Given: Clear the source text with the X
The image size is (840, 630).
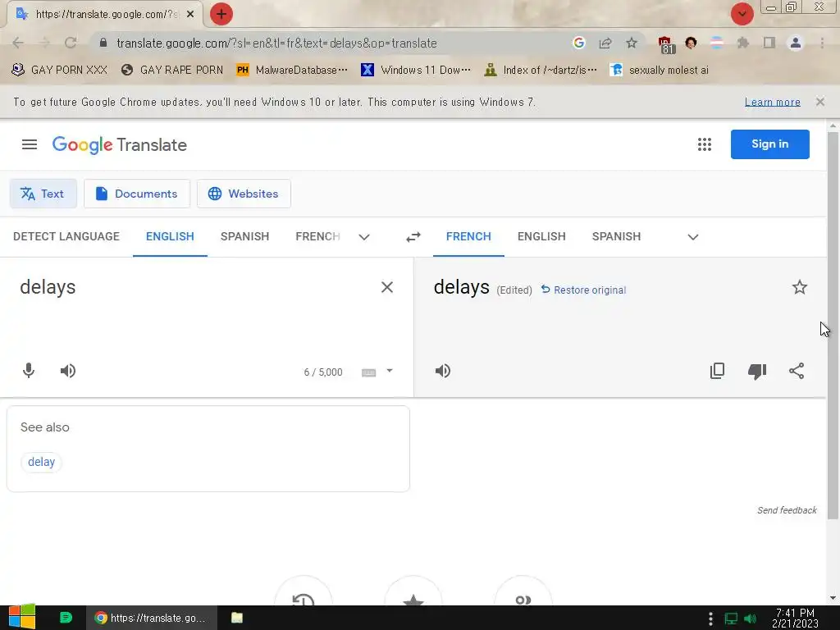Looking at the screenshot, I should 387,287.
